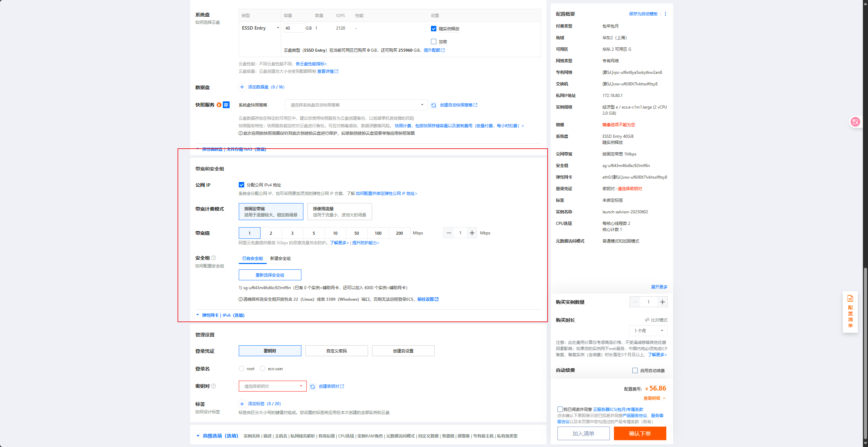Select the ecs-user login name radio

coord(263,368)
